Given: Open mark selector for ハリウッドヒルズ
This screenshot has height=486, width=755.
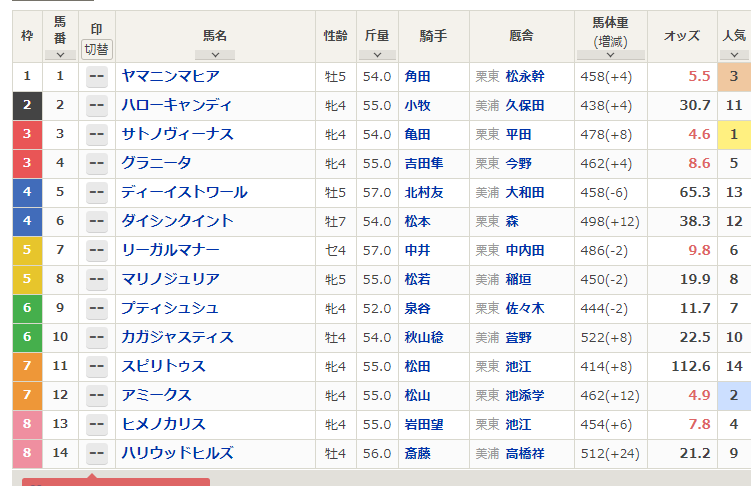Looking at the screenshot, I should point(97,454).
